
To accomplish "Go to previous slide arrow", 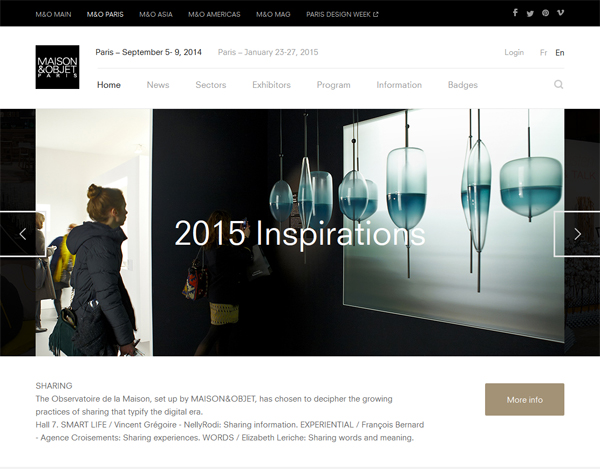I will click(23, 234).
